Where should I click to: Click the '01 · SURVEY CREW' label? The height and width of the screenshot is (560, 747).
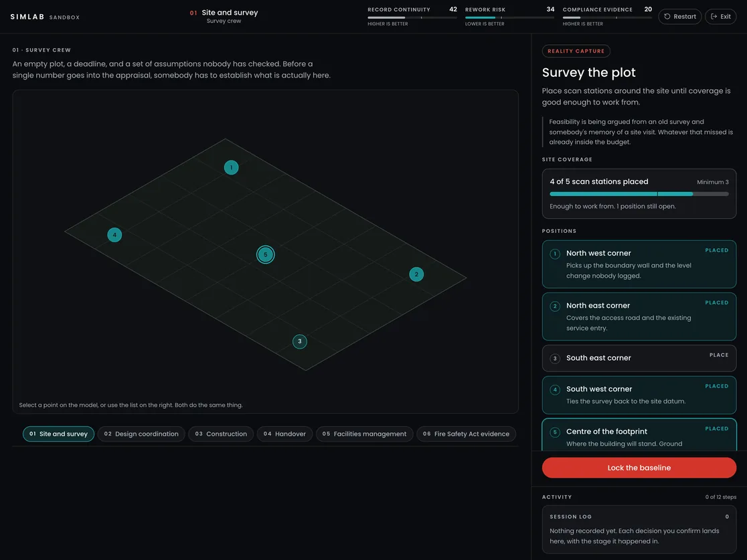[x=41, y=50]
